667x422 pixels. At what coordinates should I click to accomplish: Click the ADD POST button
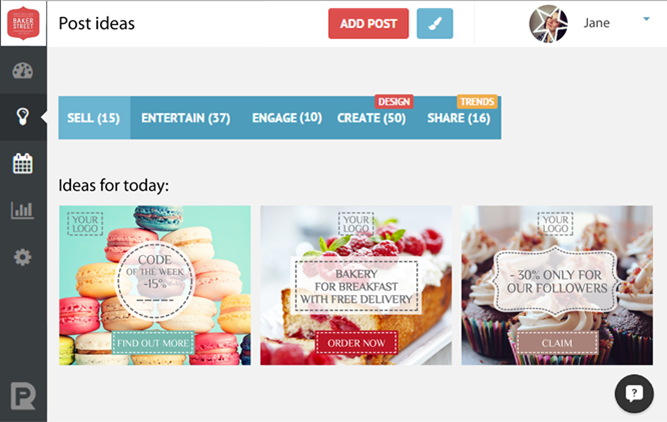[368, 24]
